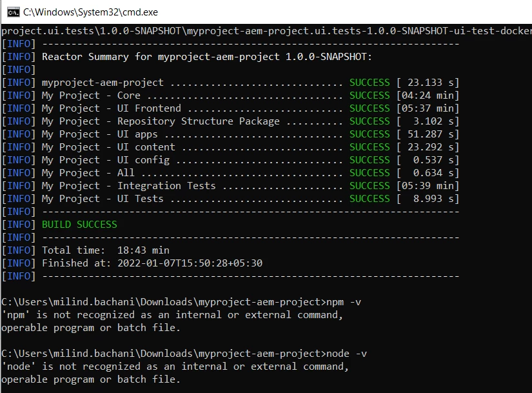Click the "'node' is not recognized" error line
Viewport: 532px width, 393px height.
pyautogui.click(x=175, y=367)
